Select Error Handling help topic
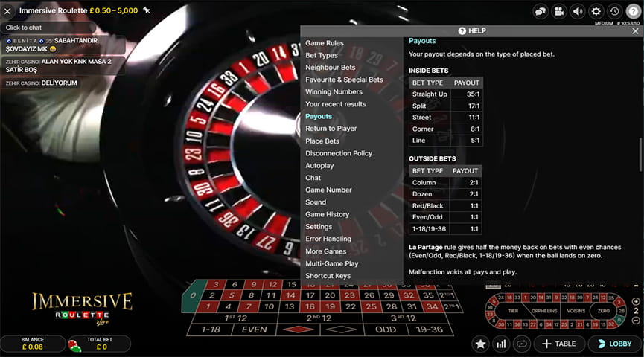 [x=328, y=239]
